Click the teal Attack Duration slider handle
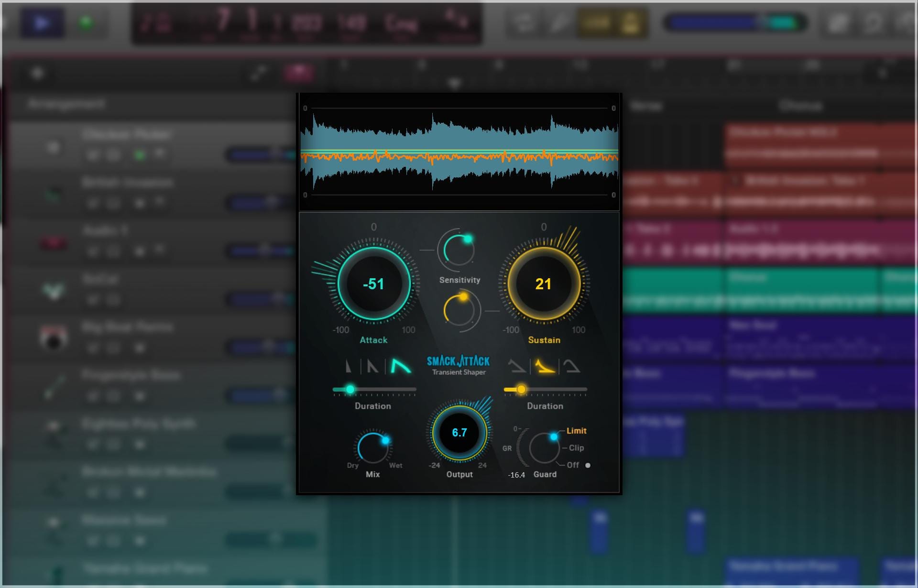918x588 pixels. [x=350, y=390]
